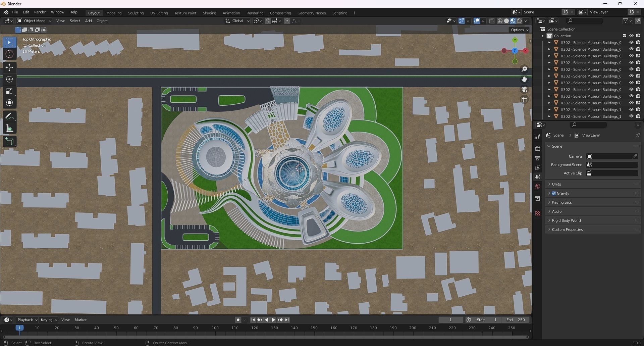Click the current frame marker at frame 1
The image size is (644, 349).
point(19,328)
